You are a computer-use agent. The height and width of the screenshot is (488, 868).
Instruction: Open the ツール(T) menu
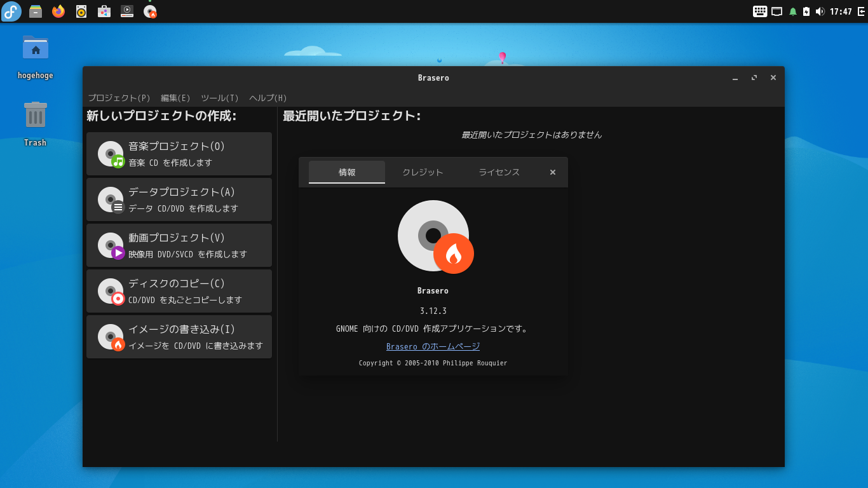point(220,98)
